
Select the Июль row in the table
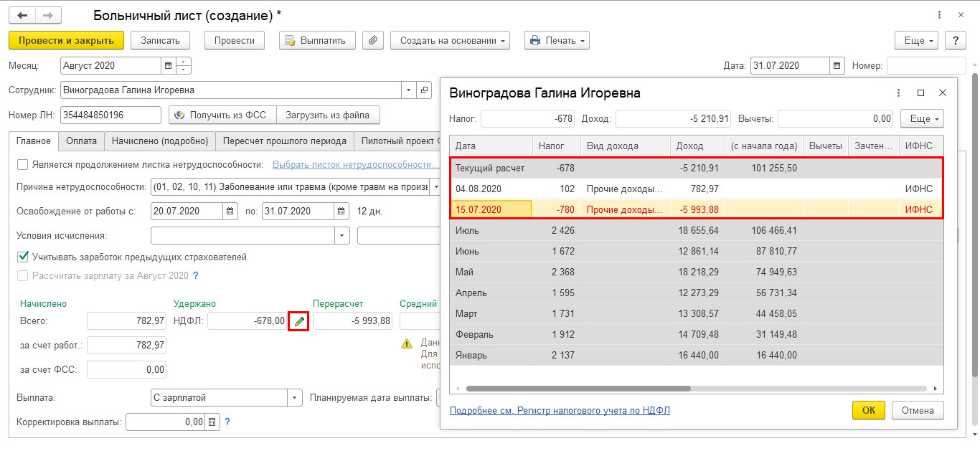(697, 230)
